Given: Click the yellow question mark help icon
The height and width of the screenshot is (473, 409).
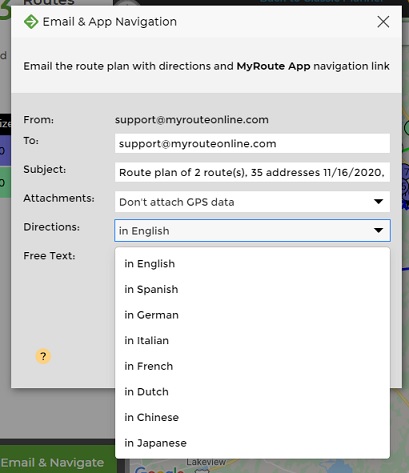Looking at the screenshot, I should [x=43, y=356].
